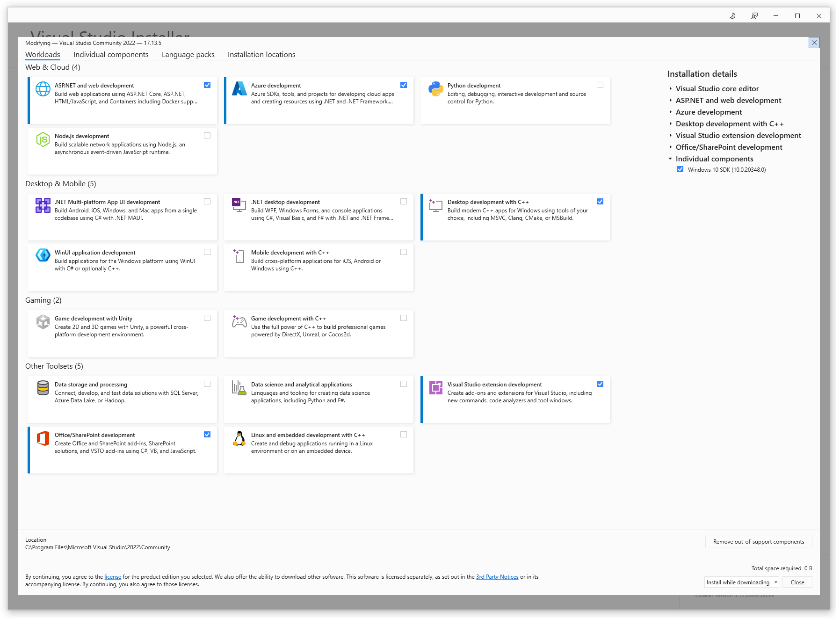Check Data science and analytical applications checkbox

click(x=404, y=384)
